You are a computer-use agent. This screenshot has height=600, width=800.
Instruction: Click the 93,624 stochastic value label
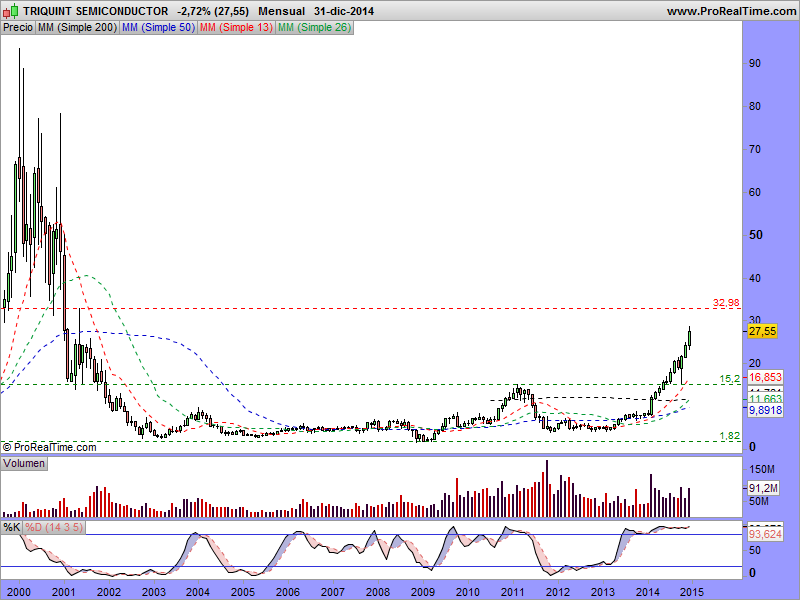(x=765, y=534)
